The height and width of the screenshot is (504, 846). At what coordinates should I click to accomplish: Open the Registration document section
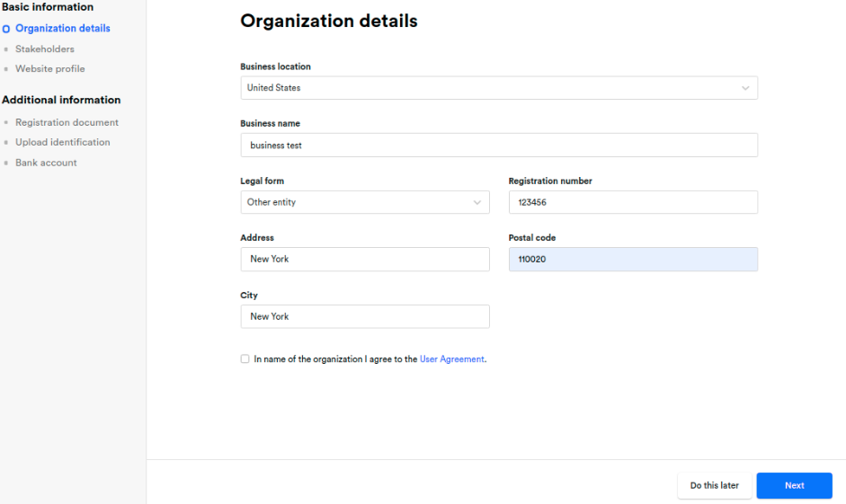pos(67,122)
